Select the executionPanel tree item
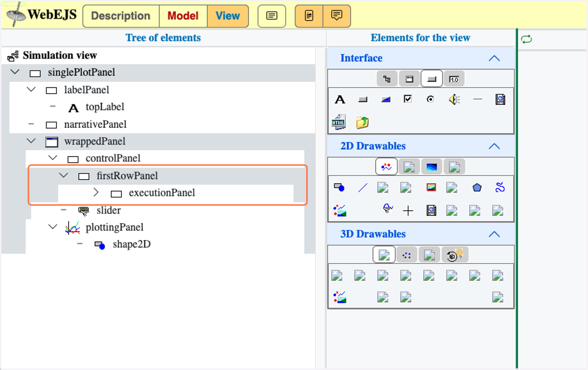Screen dimensions: 588x370 click(162, 193)
